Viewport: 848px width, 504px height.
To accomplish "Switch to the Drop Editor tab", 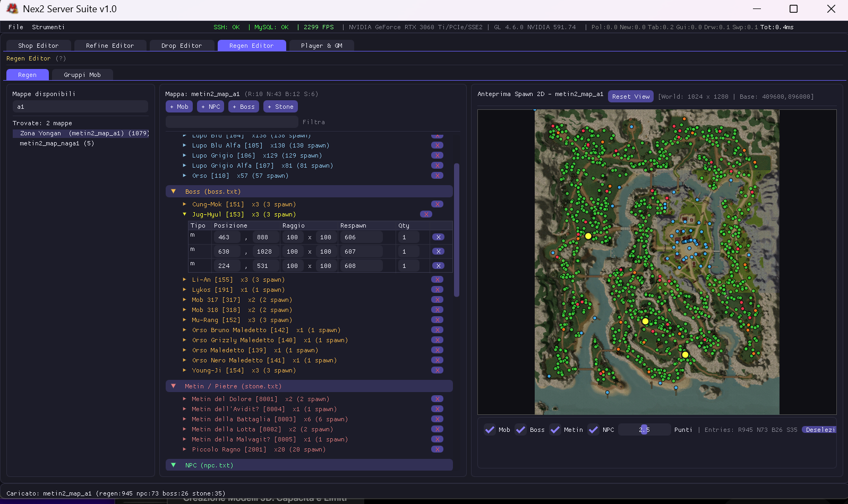I will (x=182, y=46).
